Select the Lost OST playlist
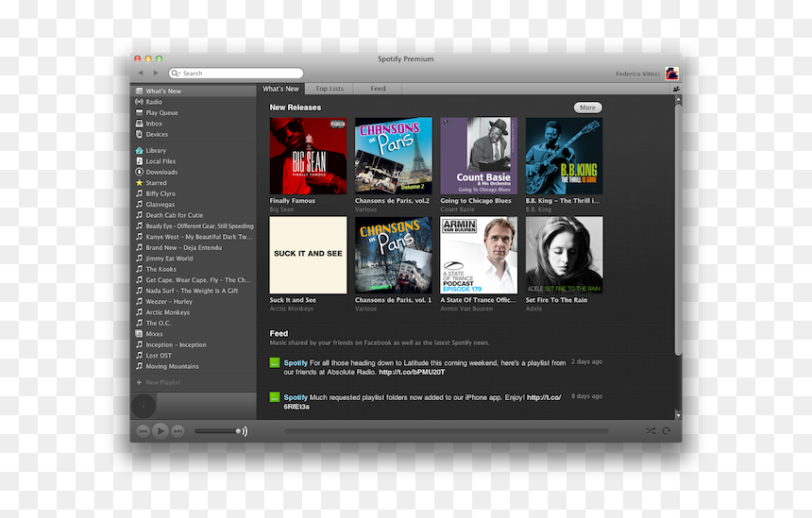Screen dimensions: 812x518 pyautogui.click(x=194, y=356)
